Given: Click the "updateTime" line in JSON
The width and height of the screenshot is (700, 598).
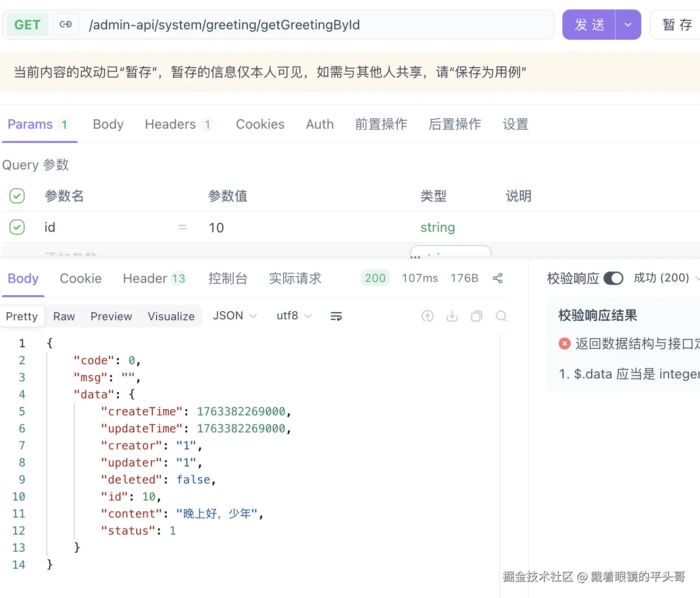Looking at the screenshot, I should [x=196, y=429].
